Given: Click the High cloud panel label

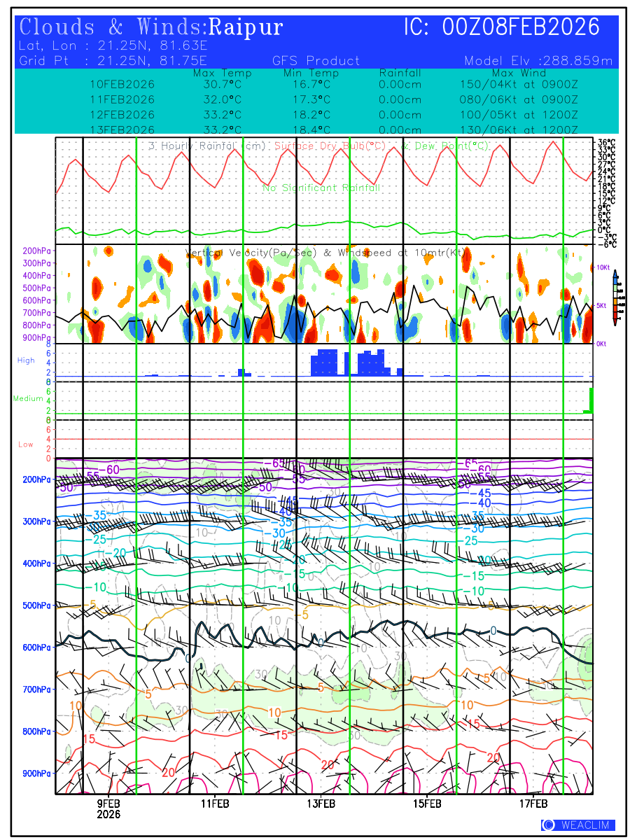Looking at the screenshot, I should point(26,360).
